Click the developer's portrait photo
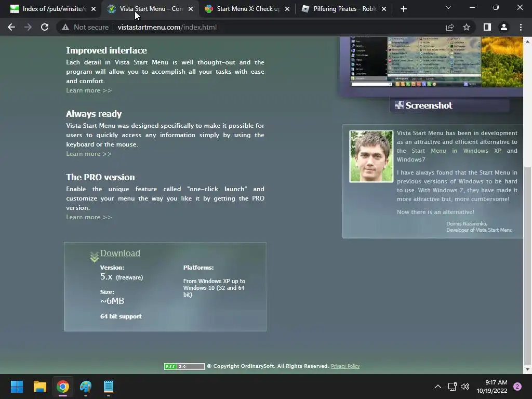The image size is (532, 399). tap(371, 156)
